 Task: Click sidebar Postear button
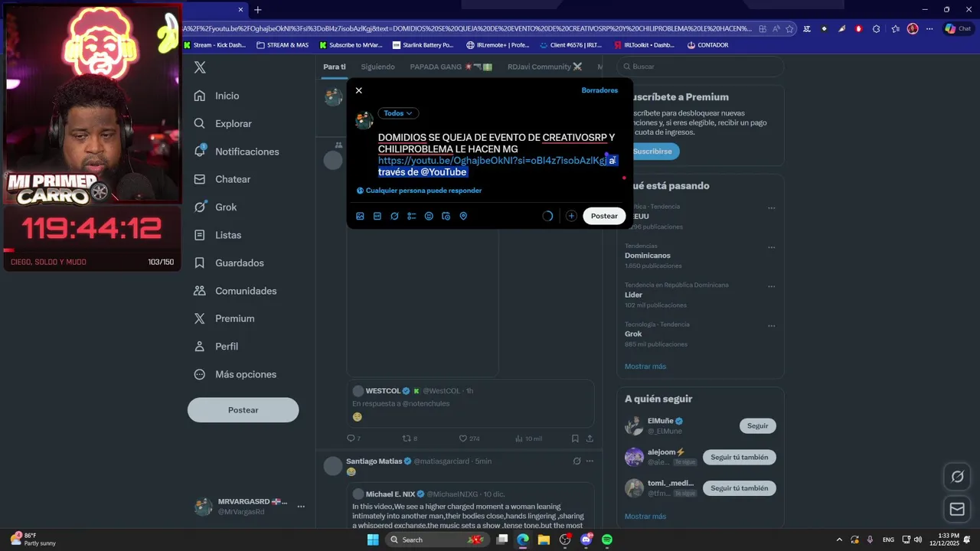pyautogui.click(x=243, y=410)
